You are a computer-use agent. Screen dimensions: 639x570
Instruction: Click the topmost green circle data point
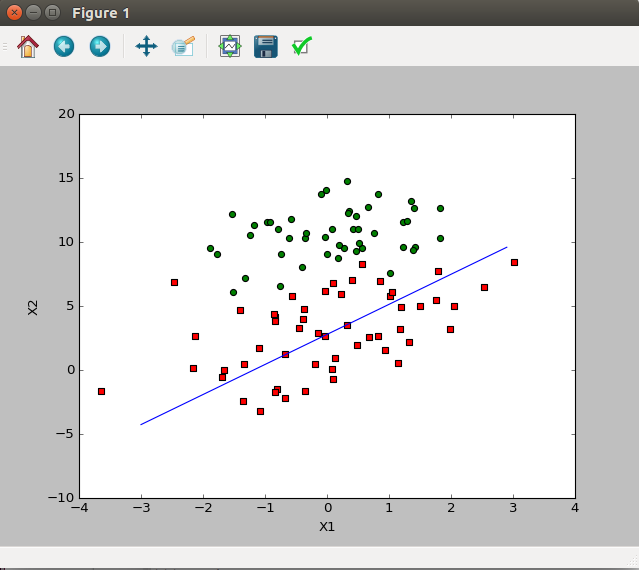tap(347, 182)
